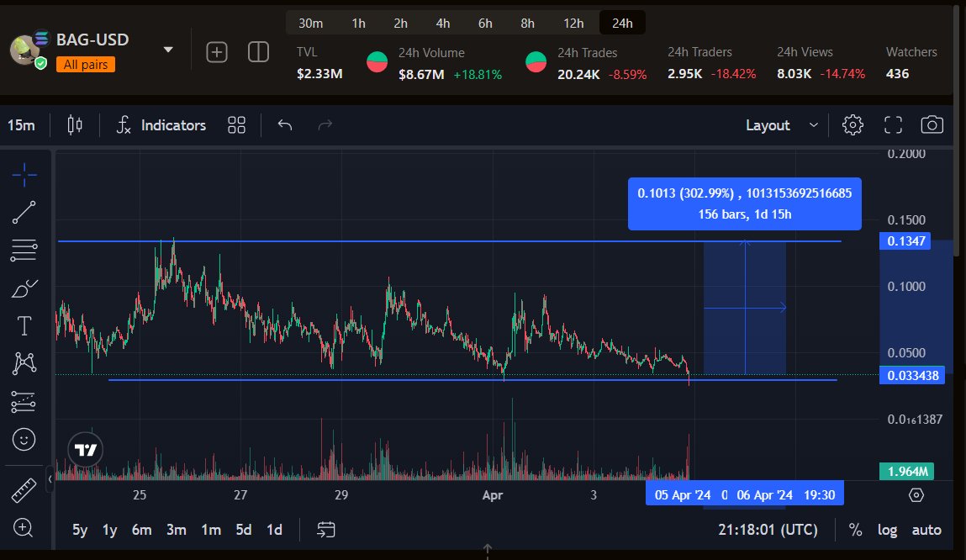This screenshot has width=966, height=560.
Task: Set chart range to 5y
Action: point(80,530)
